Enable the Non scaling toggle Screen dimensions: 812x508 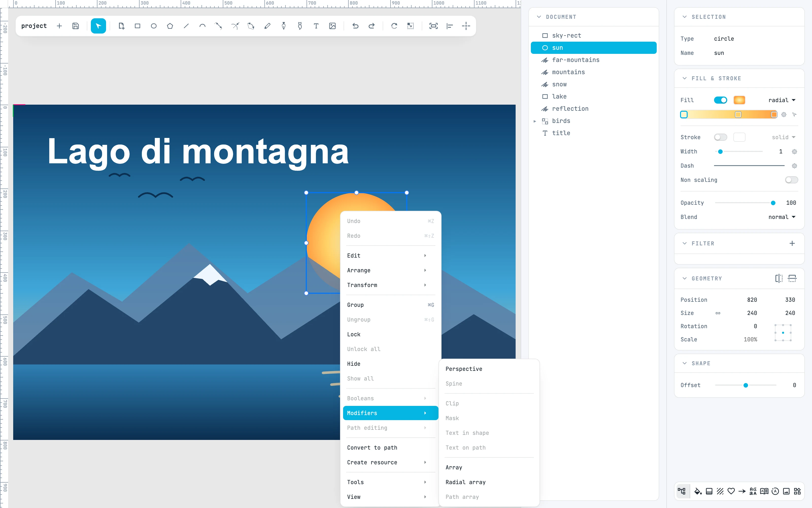coord(791,180)
